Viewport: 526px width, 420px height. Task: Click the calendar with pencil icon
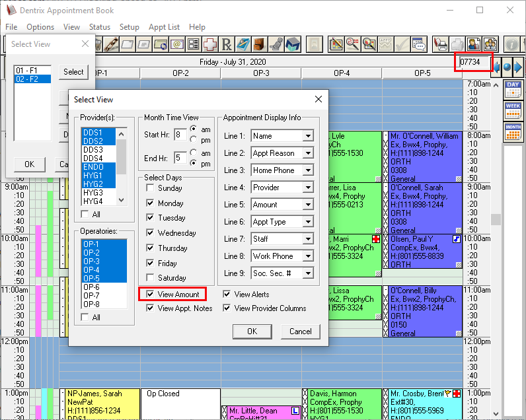click(336, 44)
